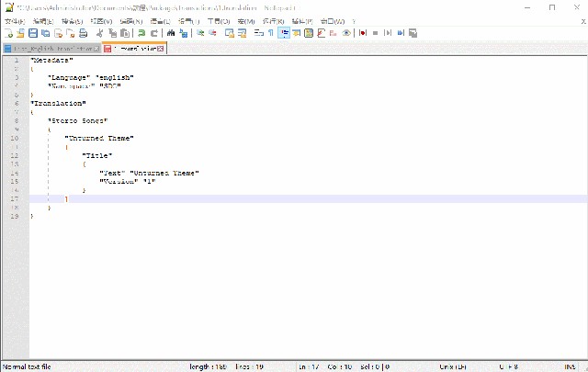Screen dimensions: 588x372
Task: Close the active translation file tab
Action: [x=161, y=48]
